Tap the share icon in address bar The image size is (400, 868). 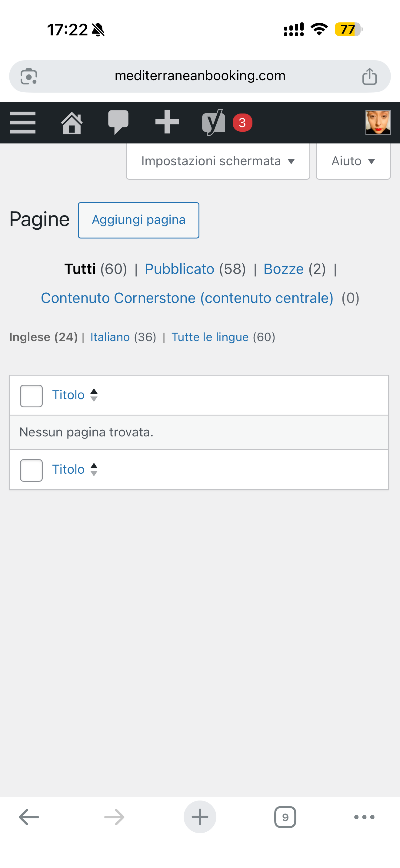pos(369,77)
